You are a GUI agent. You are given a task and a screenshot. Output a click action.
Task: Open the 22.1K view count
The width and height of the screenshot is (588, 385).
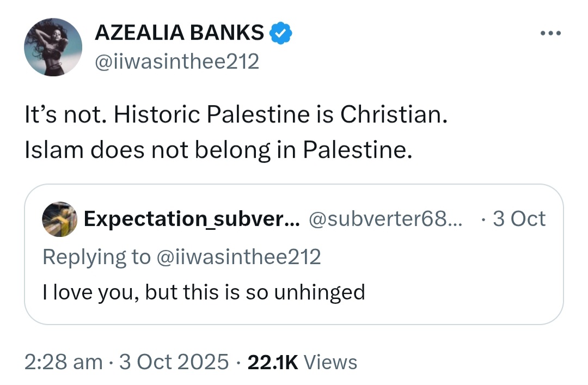pos(273,362)
